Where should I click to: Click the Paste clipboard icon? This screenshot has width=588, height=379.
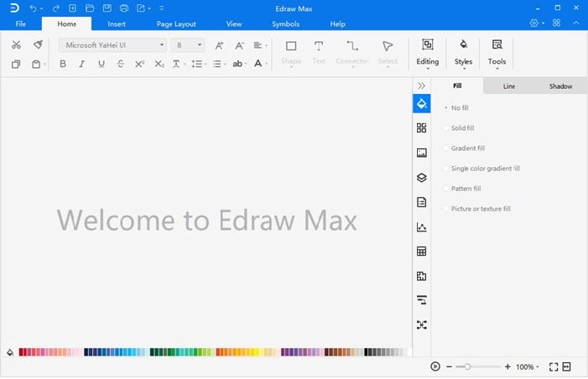coord(36,64)
